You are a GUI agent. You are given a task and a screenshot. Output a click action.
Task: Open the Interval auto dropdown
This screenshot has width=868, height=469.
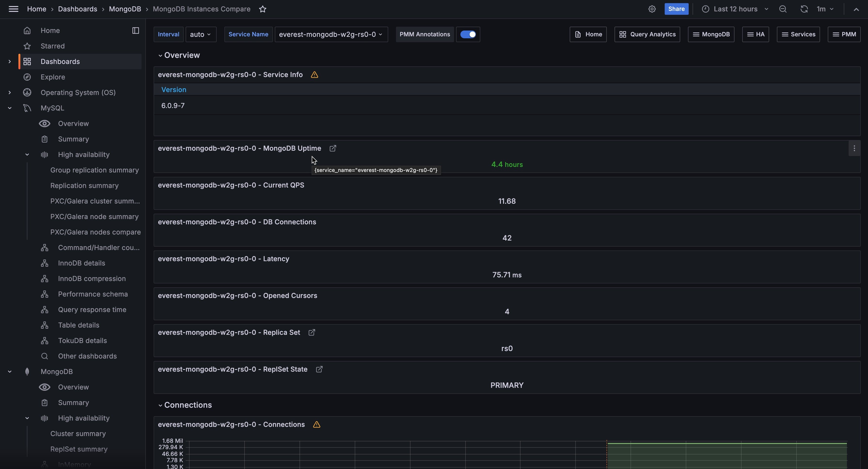point(200,34)
